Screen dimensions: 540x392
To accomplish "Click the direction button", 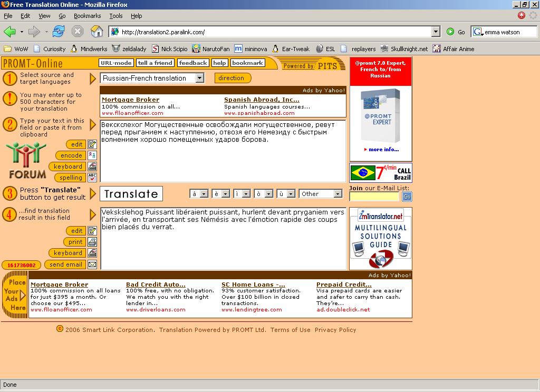I will 232,78.
